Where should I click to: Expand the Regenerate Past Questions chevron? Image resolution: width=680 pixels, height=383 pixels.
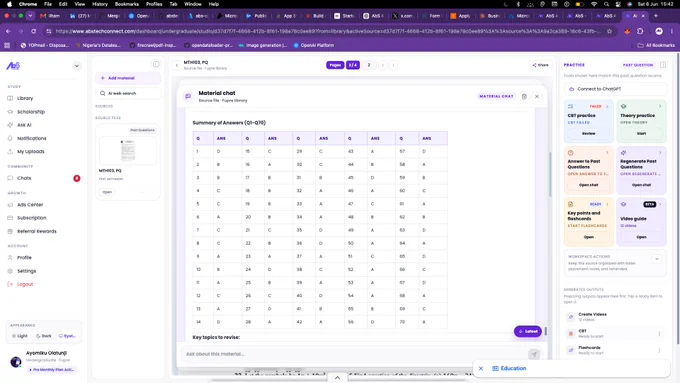660,153
